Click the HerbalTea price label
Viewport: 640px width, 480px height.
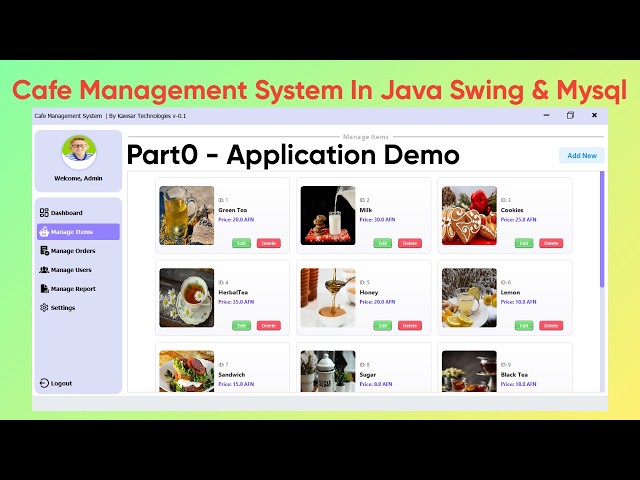tap(236, 302)
